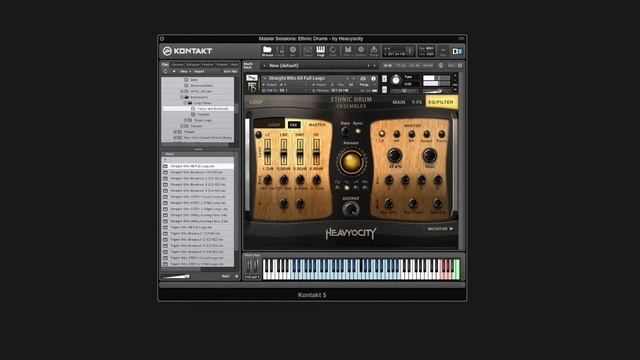Open the LOOP selector at instrument top-left

click(x=256, y=102)
